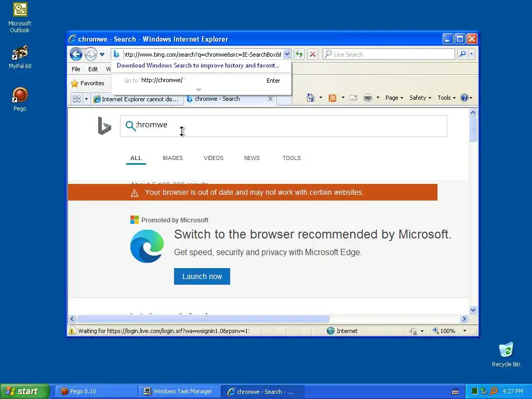
Task: Select the VIDEOS results tab
Action: click(x=214, y=158)
